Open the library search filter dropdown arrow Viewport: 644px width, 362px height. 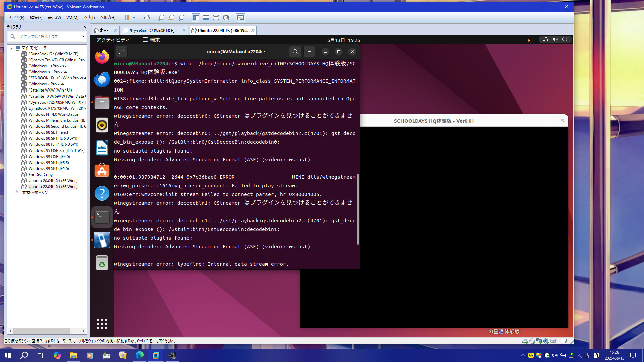[83, 36]
